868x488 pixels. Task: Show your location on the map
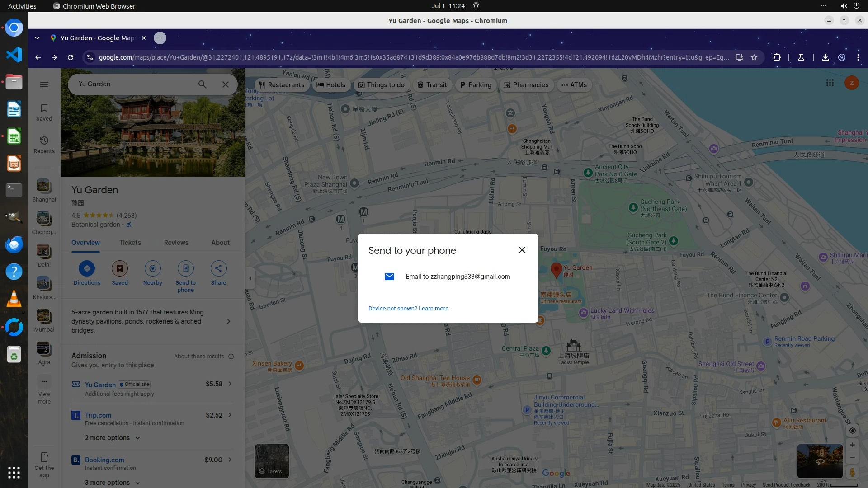(852, 431)
